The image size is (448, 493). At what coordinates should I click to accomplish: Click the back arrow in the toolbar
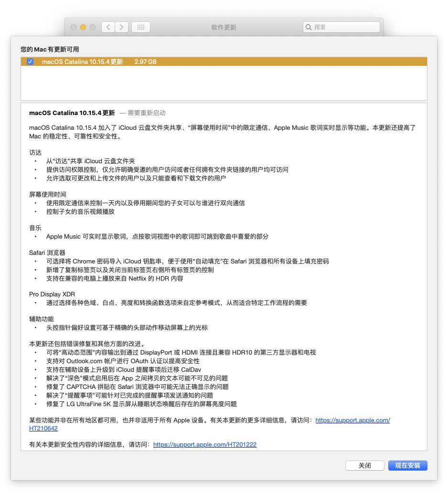108,27
